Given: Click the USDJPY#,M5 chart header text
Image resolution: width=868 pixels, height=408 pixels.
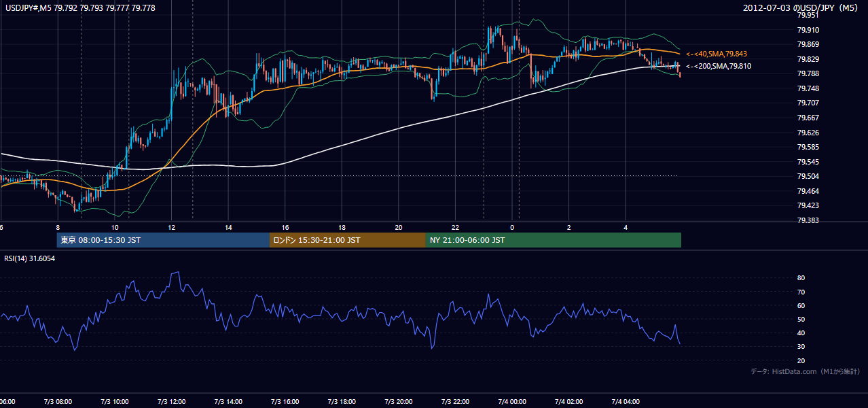Looking at the screenshot, I should 80,8.
